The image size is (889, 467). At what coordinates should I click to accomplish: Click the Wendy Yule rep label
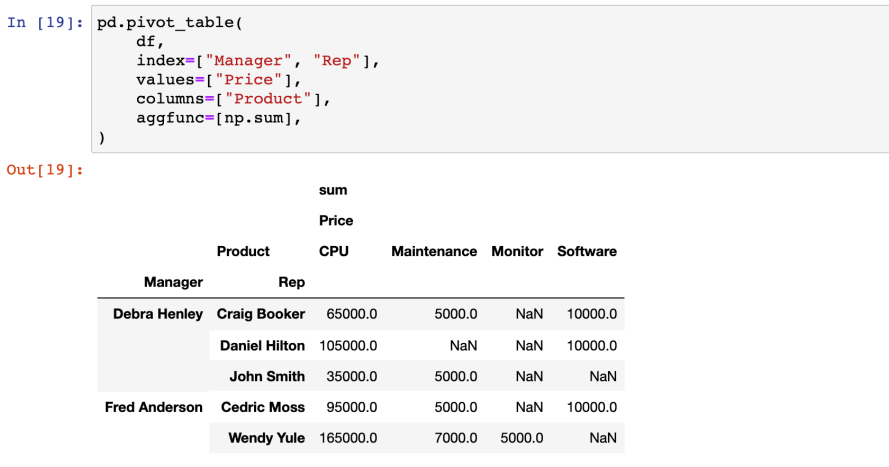266,438
